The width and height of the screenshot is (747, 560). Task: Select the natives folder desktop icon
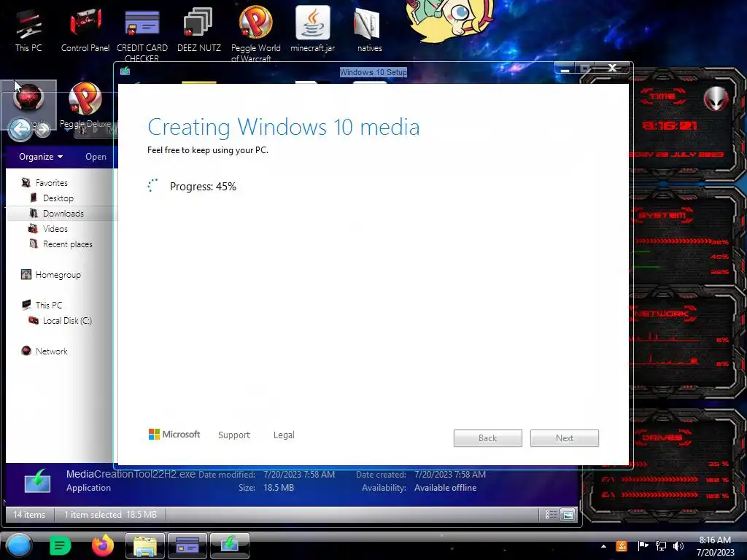coord(369,30)
